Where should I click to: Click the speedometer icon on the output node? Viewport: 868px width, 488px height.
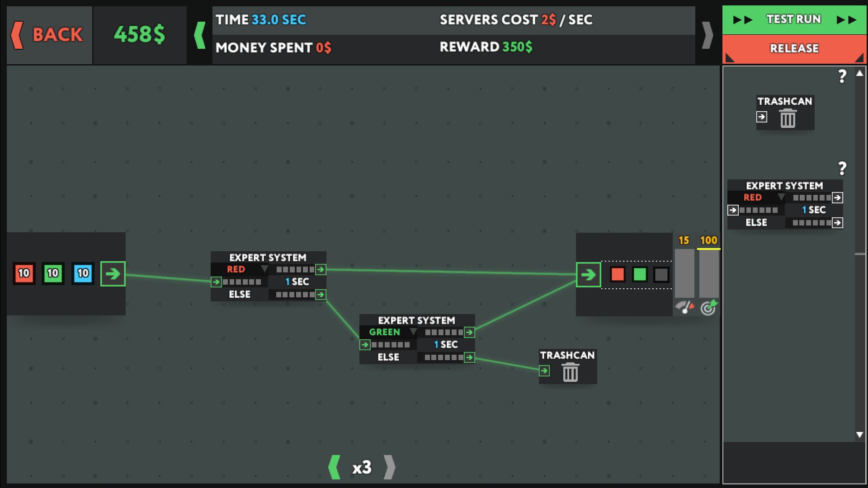(684, 306)
